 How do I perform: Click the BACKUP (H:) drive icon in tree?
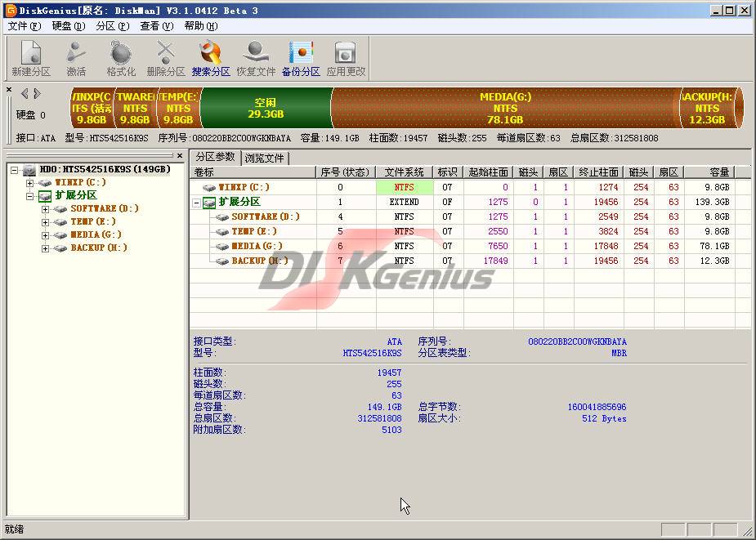[x=60, y=248]
